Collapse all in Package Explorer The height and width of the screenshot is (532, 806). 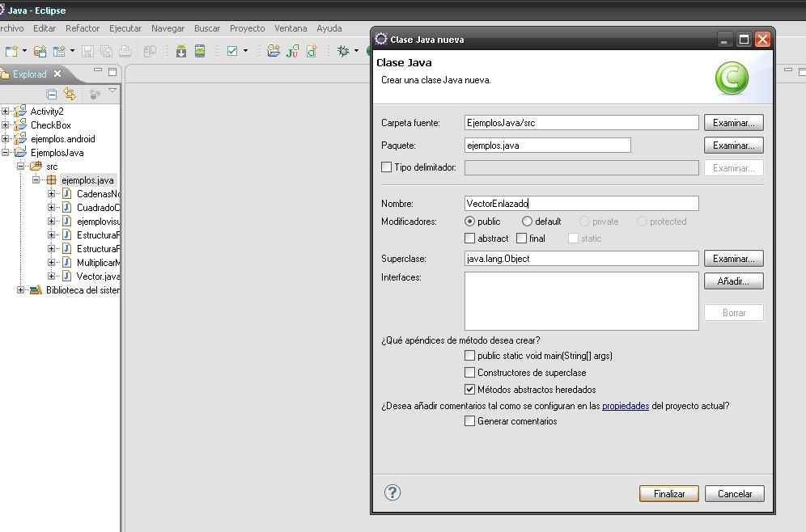coord(52,94)
